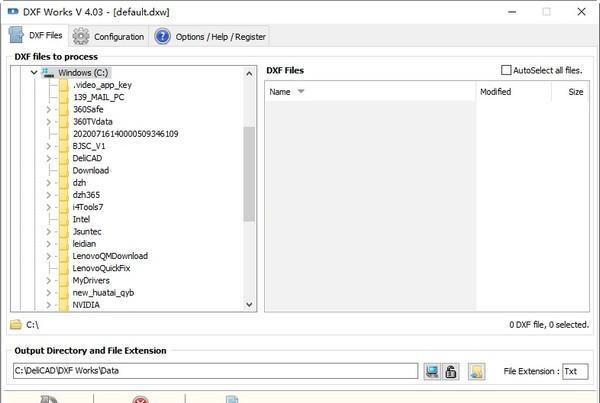Expand the dzh folder node

pyautogui.click(x=49, y=183)
